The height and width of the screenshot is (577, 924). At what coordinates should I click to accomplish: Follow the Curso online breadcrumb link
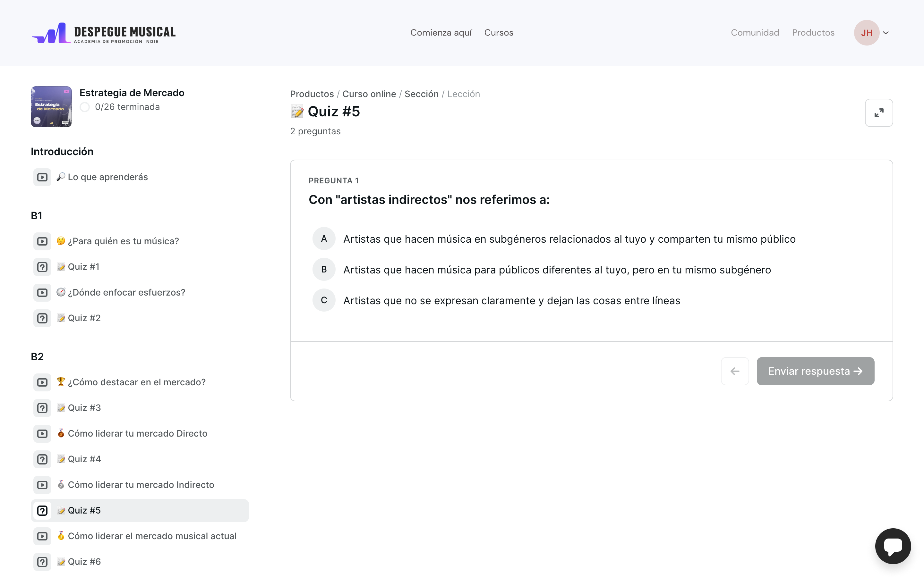[x=369, y=94]
